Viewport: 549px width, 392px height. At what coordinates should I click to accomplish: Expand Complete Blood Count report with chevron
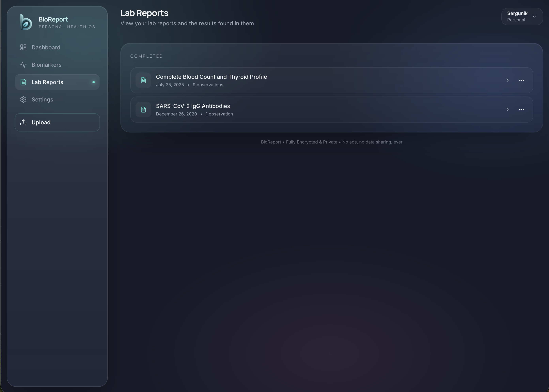[x=508, y=80]
